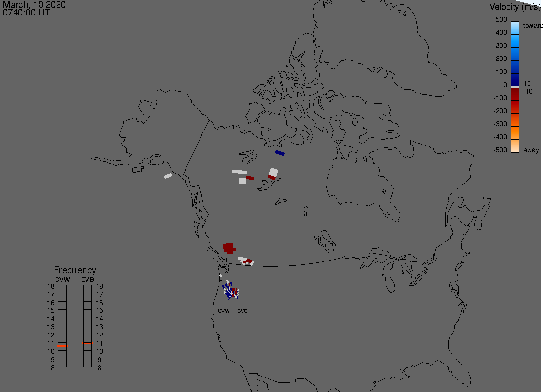Click the "cve" heading above the frequency bar

pyautogui.click(x=87, y=279)
